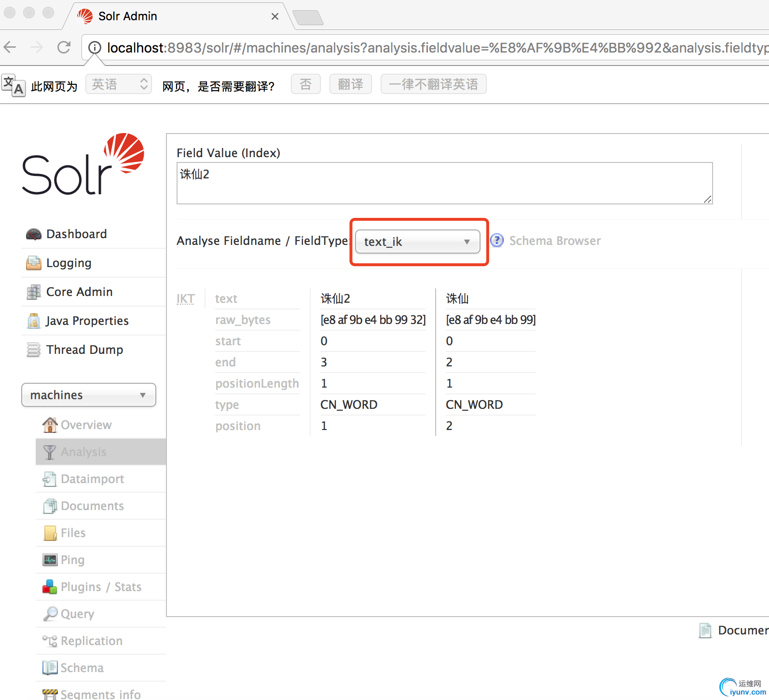Click the positionLength row label
Screen dimensions: 769x700
click(257, 383)
